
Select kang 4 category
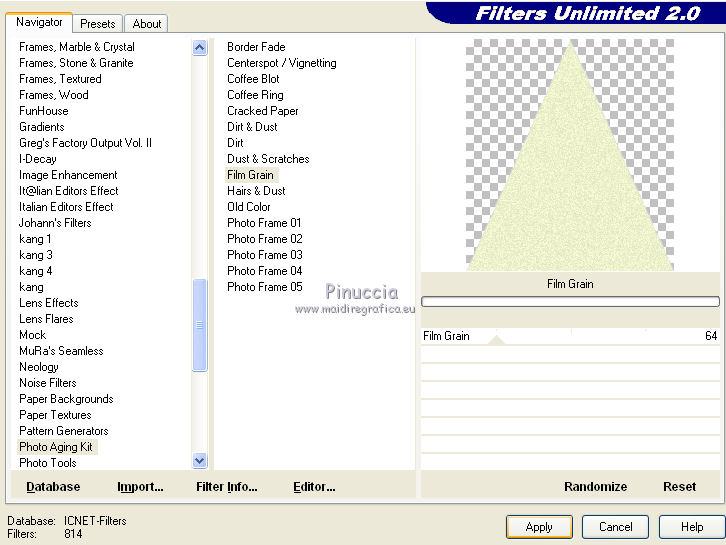click(36, 271)
